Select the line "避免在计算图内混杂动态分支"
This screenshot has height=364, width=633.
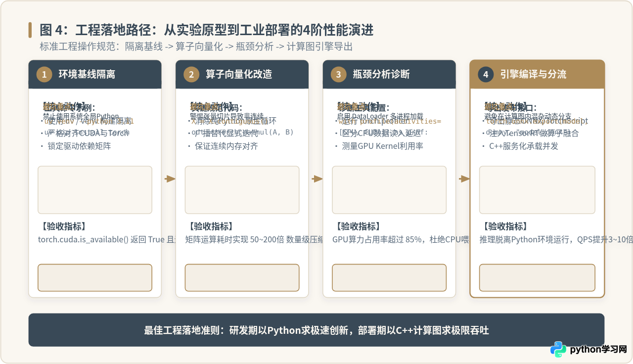pyautogui.click(x=528, y=116)
